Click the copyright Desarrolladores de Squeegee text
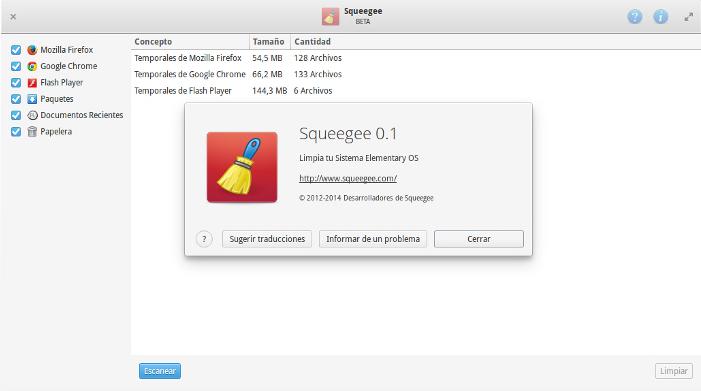701x391 pixels. tap(366, 198)
